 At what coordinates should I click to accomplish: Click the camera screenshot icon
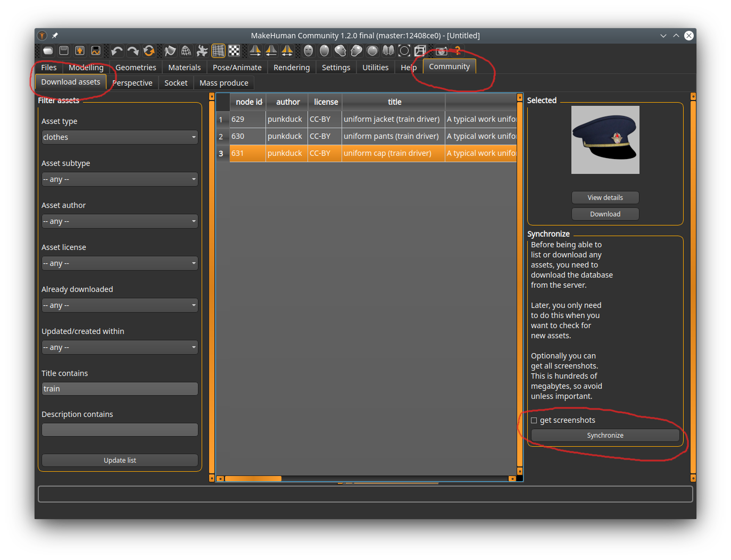point(441,51)
